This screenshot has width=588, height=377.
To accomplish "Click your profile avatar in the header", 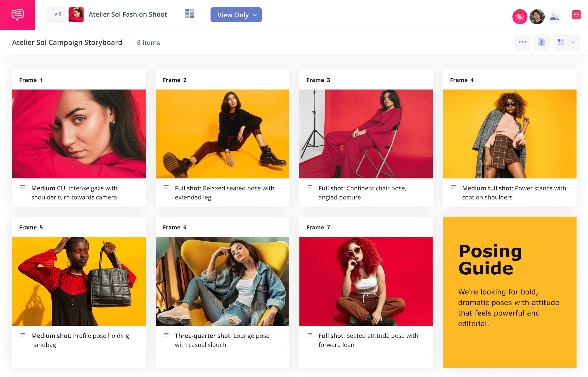I will pos(537,17).
